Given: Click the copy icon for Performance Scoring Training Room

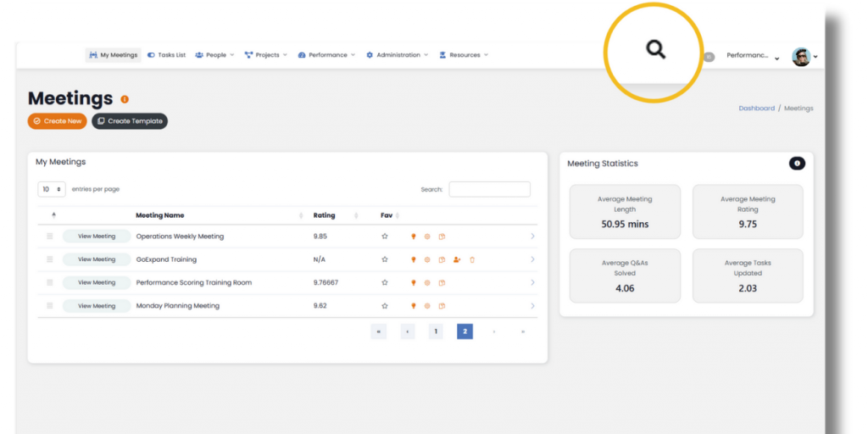Looking at the screenshot, I should [x=442, y=283].
